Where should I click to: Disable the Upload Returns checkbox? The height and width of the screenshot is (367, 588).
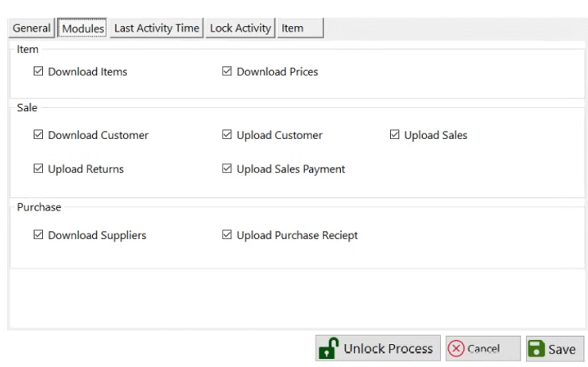(38, 168)
